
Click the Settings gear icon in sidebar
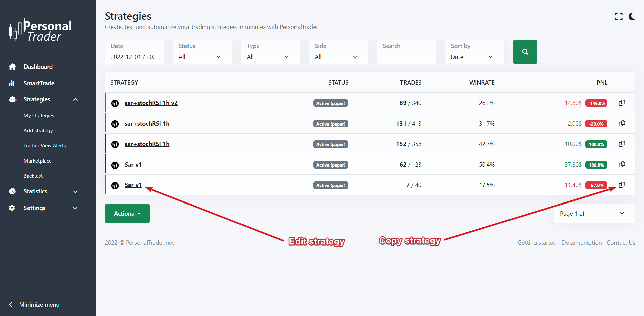[x=12, y=208]
